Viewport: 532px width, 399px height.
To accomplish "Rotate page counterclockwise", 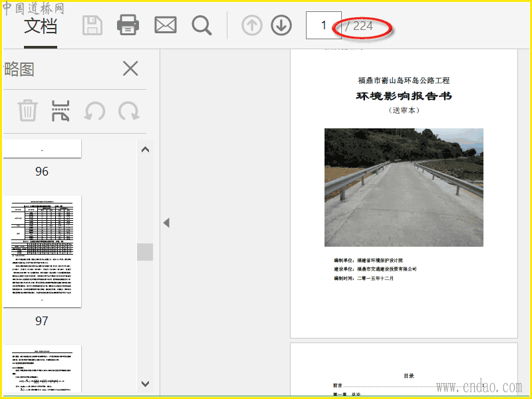I will (94, 111).
